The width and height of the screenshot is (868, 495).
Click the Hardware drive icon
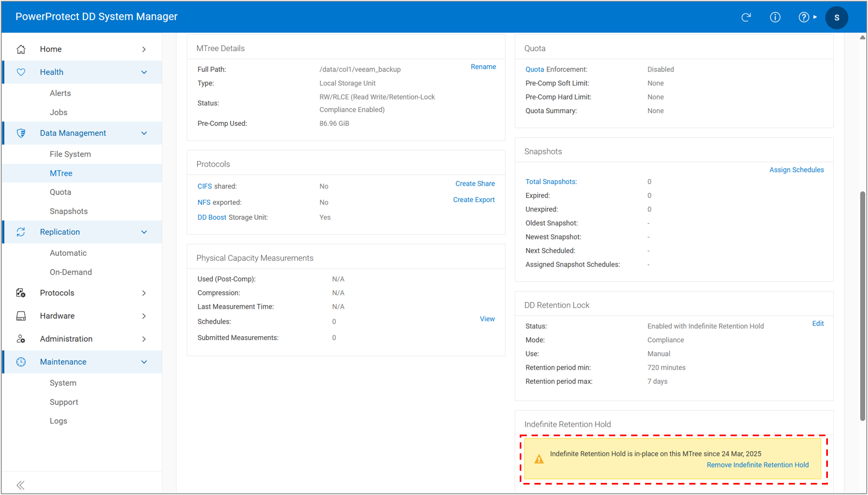point(21,316)
